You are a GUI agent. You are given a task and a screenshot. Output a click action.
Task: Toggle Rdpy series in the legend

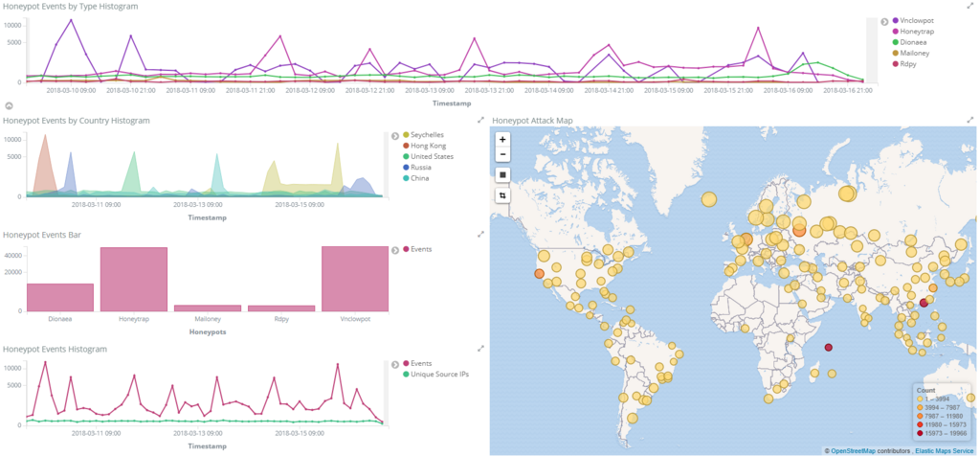click(905, 64)
